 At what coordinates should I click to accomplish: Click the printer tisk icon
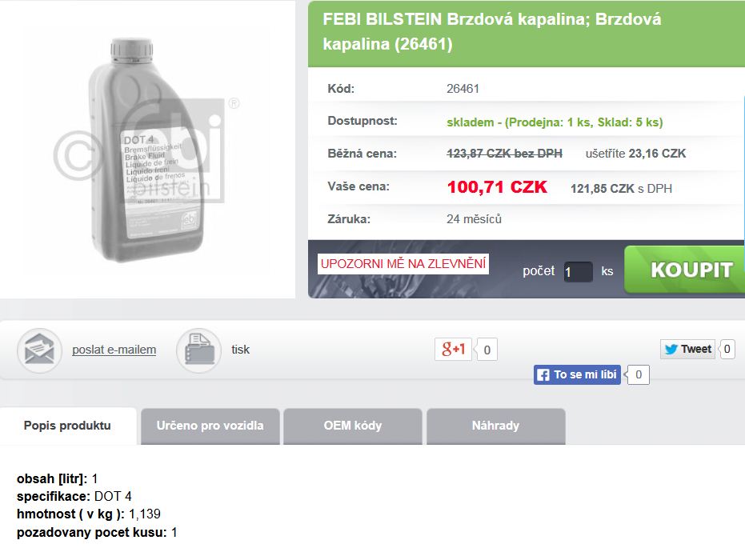click(x=198, y=350)
